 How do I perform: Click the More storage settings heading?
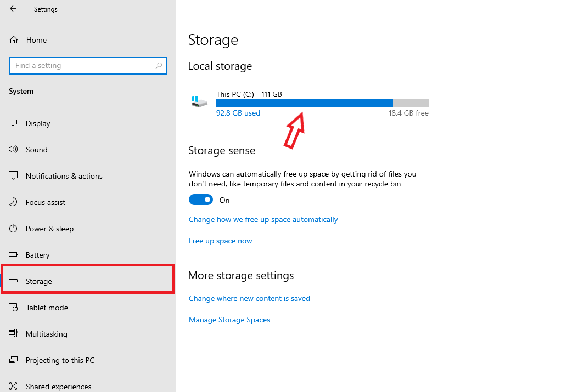[x=241, y=276]
